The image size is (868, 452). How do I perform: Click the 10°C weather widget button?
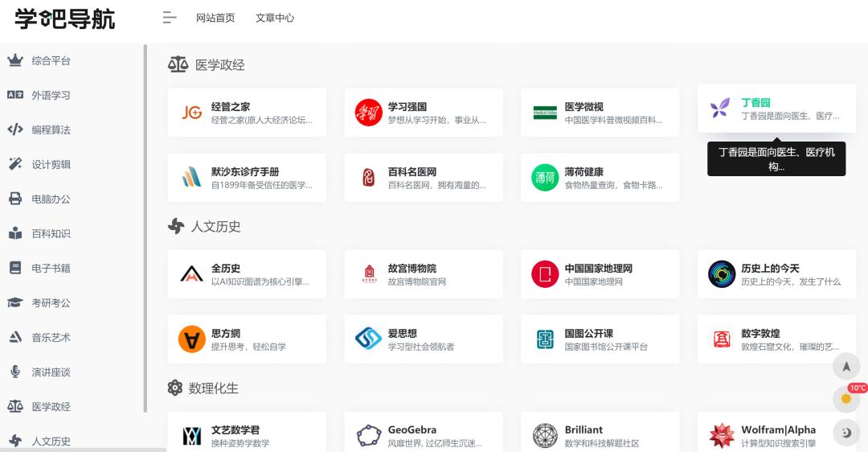click(846, 398)
